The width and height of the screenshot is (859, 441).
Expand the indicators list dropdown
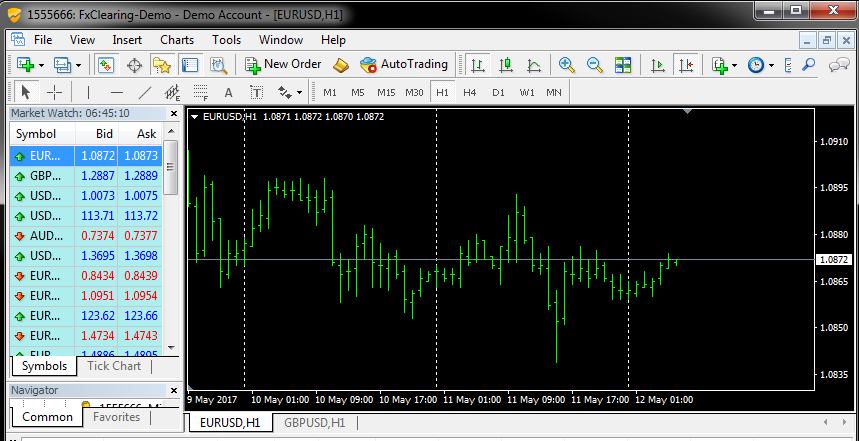click(734, 65)
